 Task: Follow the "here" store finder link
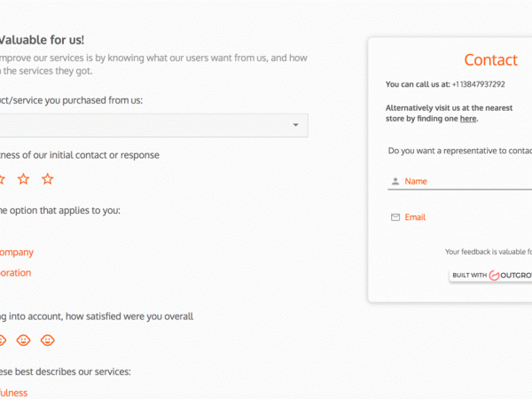(x=468, y=118)
